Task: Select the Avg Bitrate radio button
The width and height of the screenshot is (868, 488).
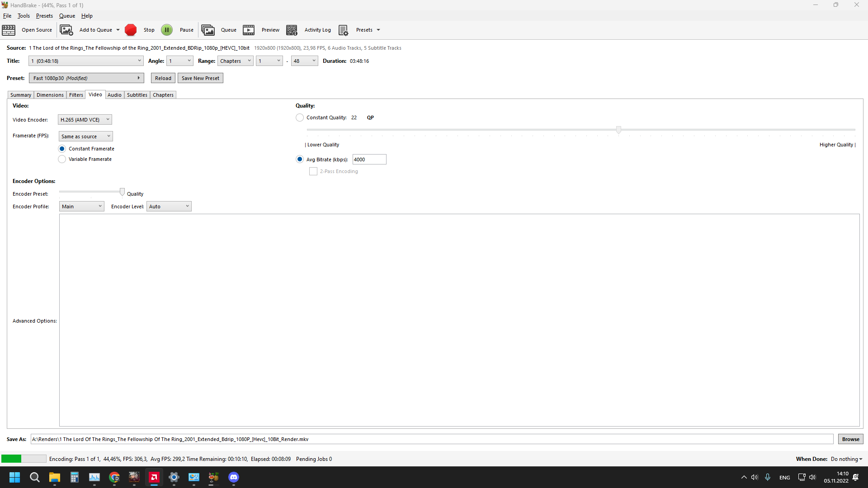Action: pyautogui.click(x=300, y=159)
